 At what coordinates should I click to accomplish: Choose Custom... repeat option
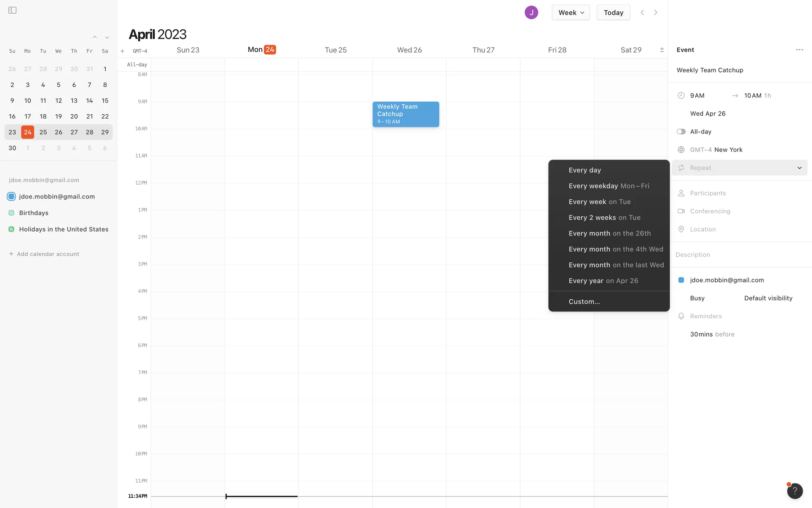tap(584, 301)
